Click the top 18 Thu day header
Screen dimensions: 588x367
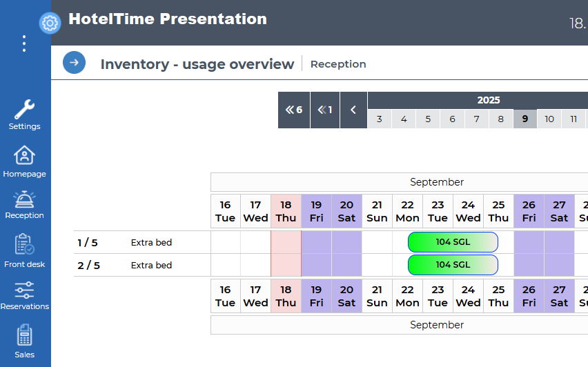286,211
